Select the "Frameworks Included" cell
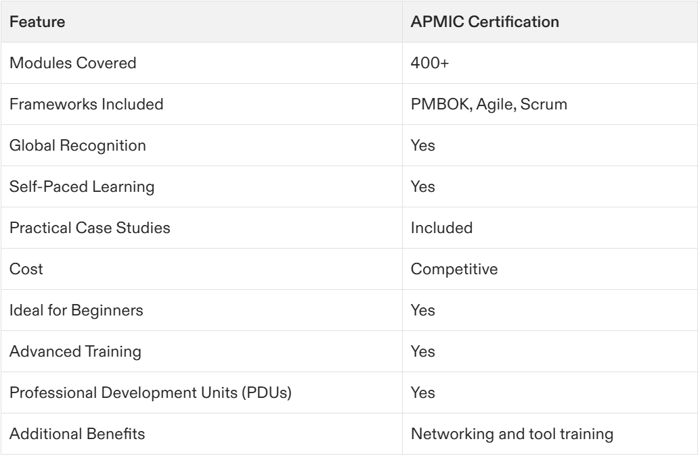 pyautogui.click(x=86, y=104)
